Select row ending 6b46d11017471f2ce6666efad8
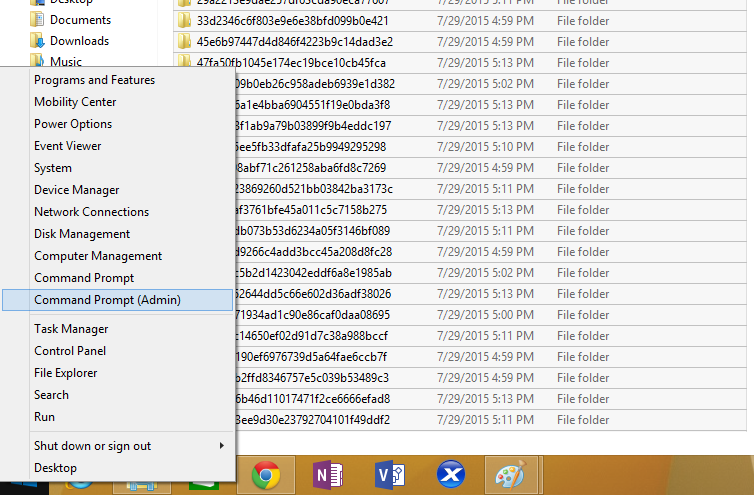The image size is (754, 497). click(x=490, y=399)
